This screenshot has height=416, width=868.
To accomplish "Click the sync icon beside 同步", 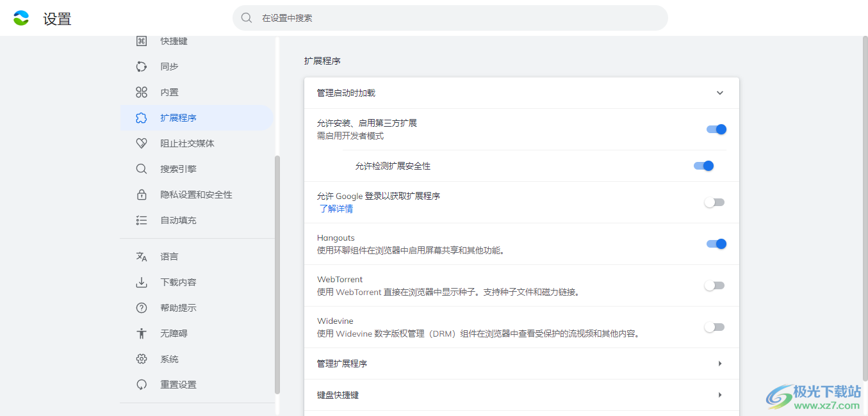I will 142,67.
